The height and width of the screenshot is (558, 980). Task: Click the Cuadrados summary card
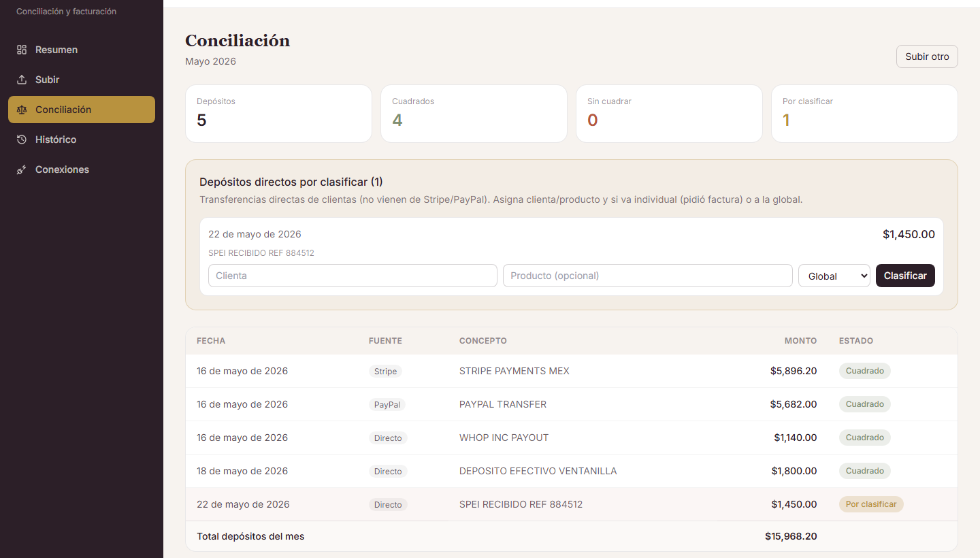coord(474,114)
